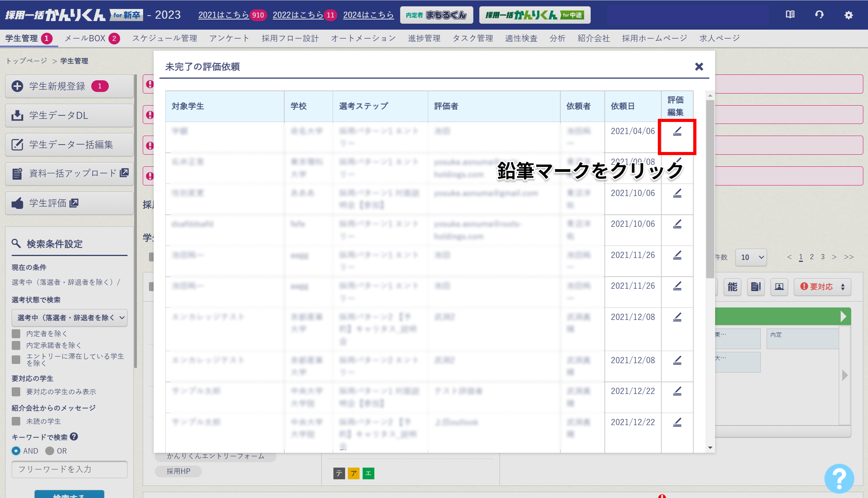Switch to the スケジュール管理 tab
This screenshot has height=498, width=868.
click(x=164, y=38)
